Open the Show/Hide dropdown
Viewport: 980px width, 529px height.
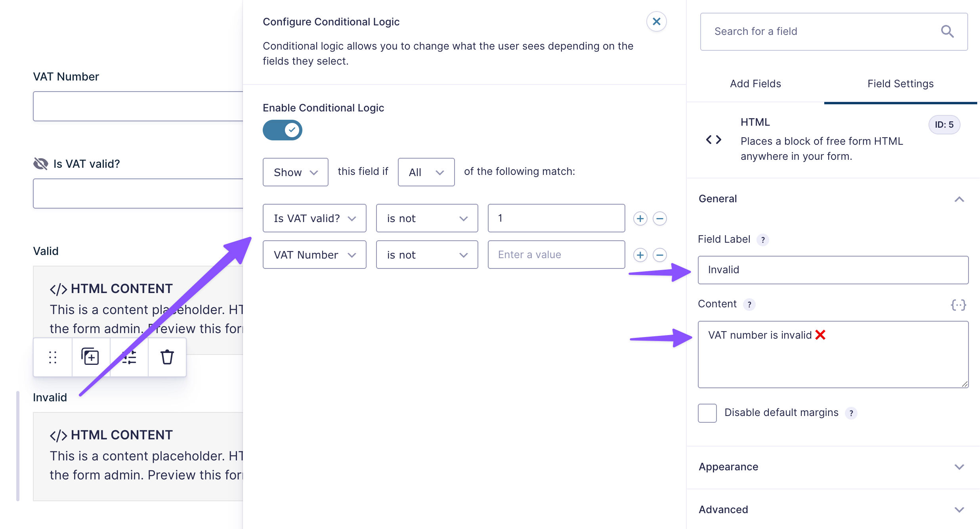point(295,172)
